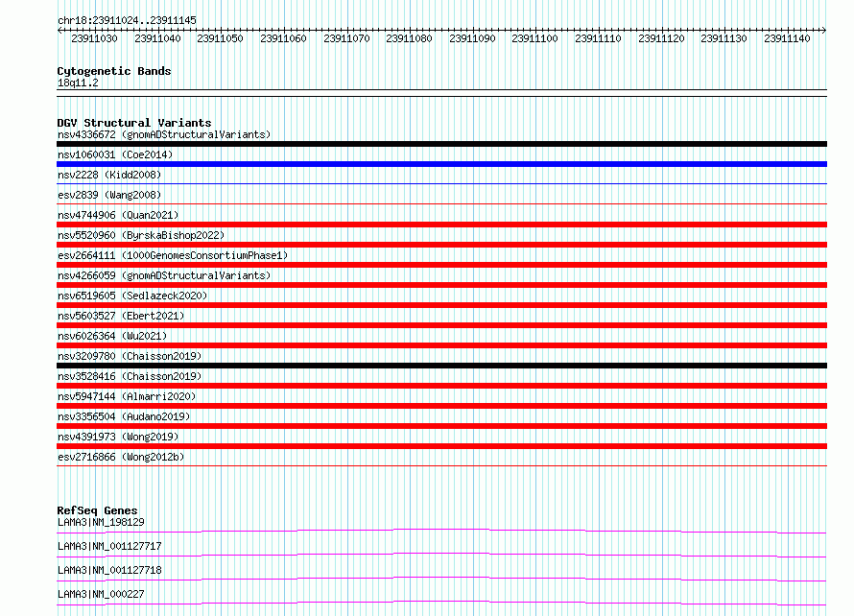Open the Cytogenetic Bands track heading

coord(114,71)
